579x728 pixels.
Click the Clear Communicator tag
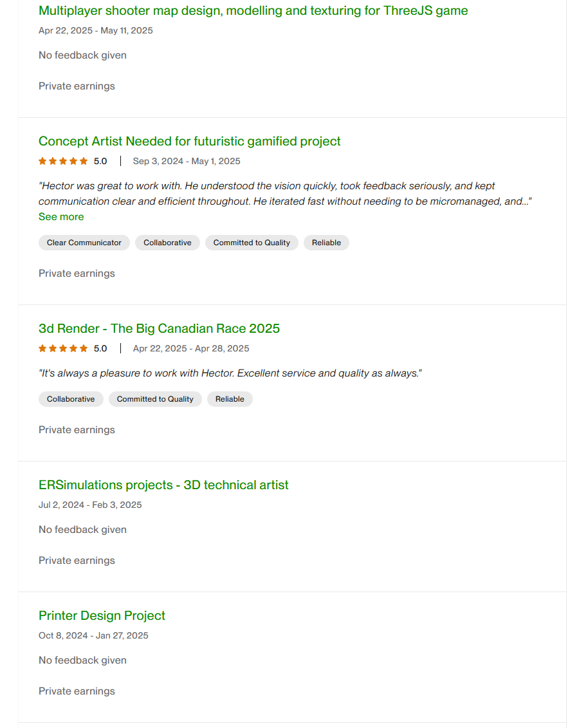click(x=84, y=243)
